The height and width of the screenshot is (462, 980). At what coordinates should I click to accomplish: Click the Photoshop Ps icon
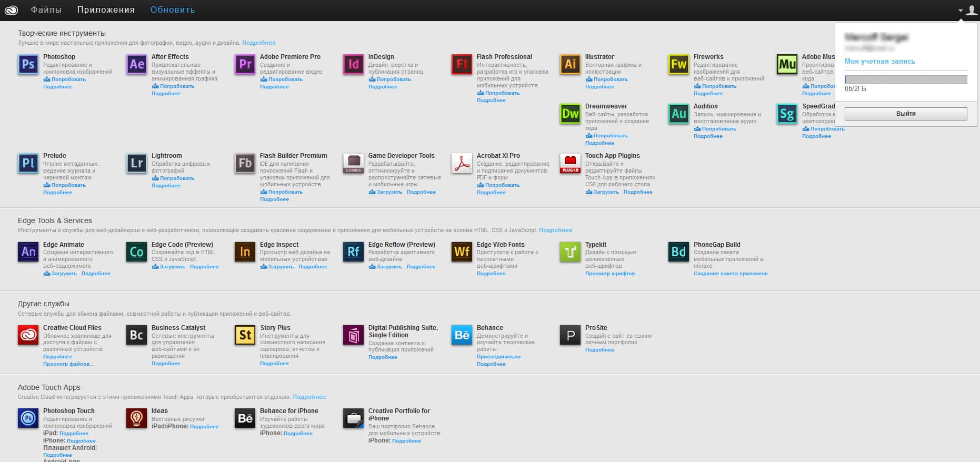[28, 64]
